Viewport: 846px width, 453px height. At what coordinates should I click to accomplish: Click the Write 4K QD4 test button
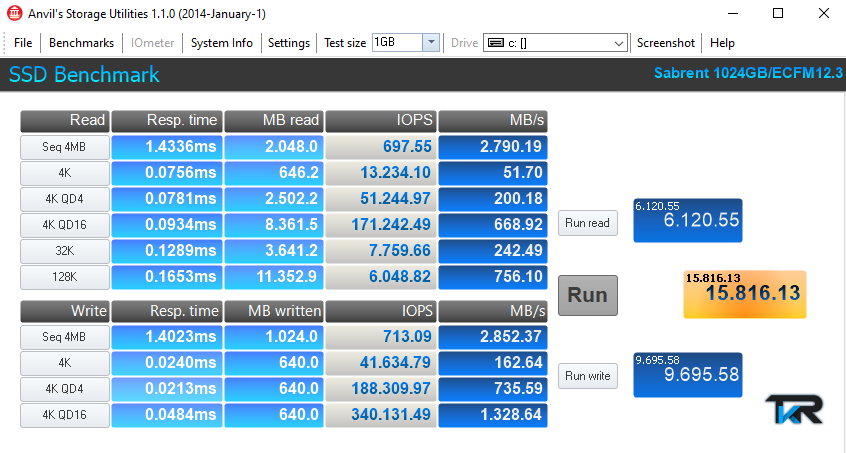pos(65,389)
